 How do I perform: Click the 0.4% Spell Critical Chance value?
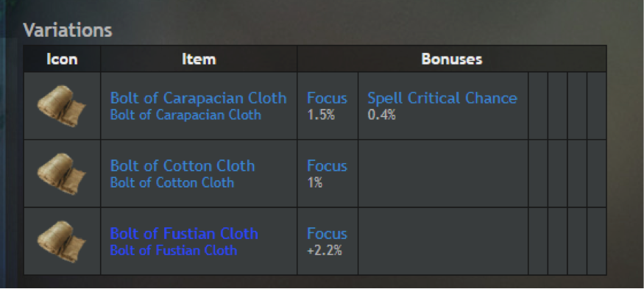(x=381, y=115)
